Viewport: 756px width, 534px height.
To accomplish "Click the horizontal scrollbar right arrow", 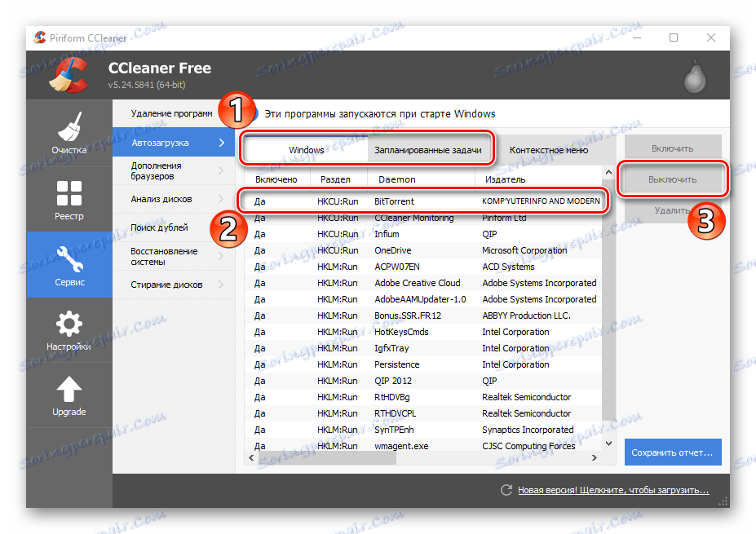I will pos(595,458).
